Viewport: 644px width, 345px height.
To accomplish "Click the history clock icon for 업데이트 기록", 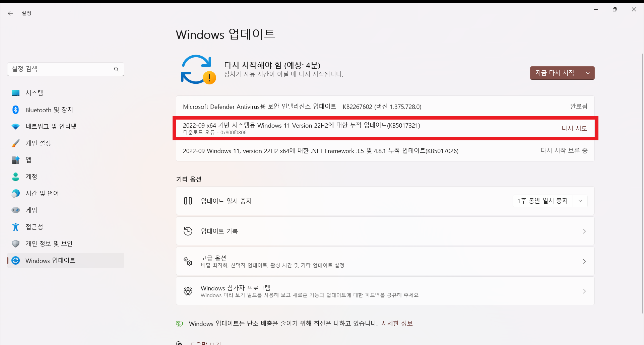I will coord(188,231).
